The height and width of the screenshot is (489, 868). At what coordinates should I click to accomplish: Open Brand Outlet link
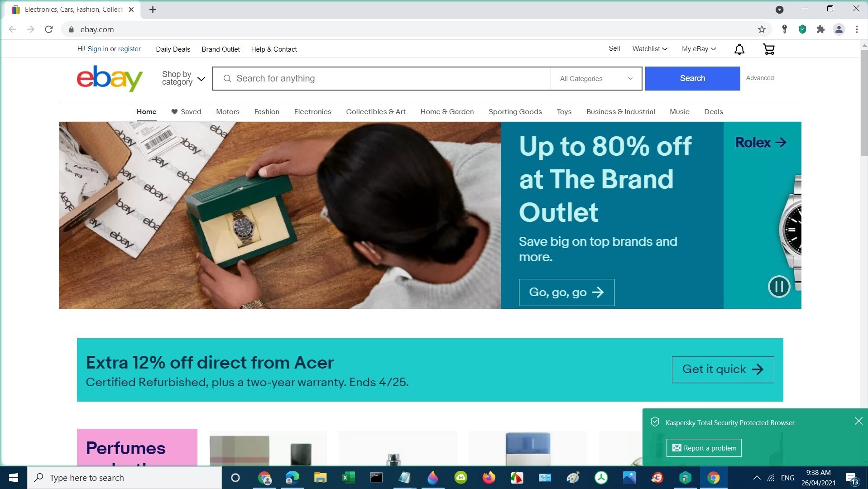[x=221, y=49]
